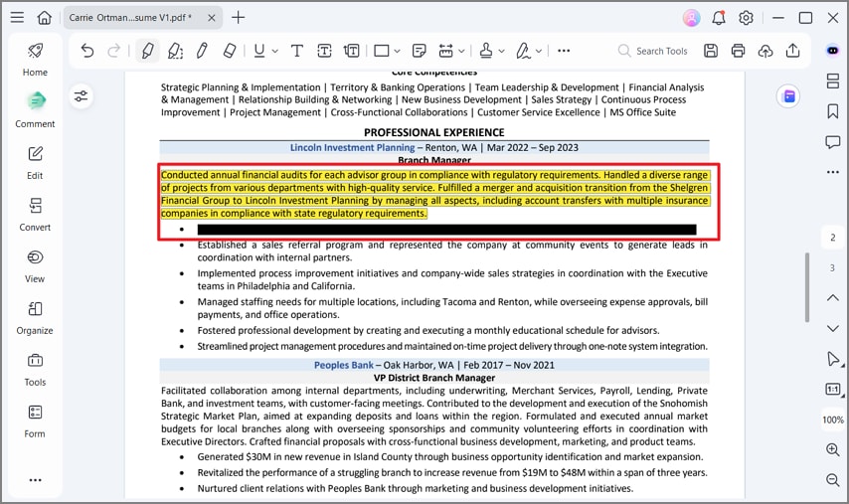
Task: Open the Tools panel
Action: [x=35, y=370]
